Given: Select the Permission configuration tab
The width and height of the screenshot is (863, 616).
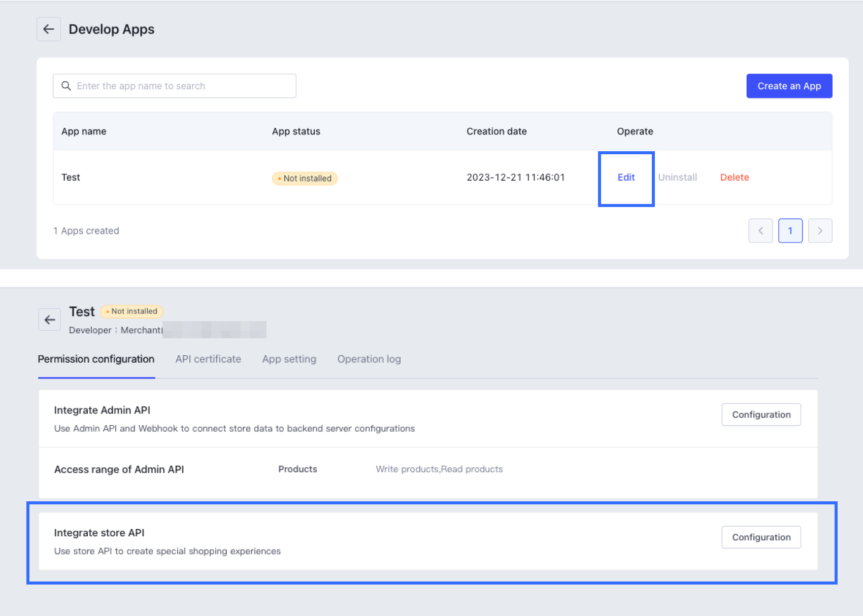Looking at the screenshot, I should pyautogui.click(x=96, y=359).
